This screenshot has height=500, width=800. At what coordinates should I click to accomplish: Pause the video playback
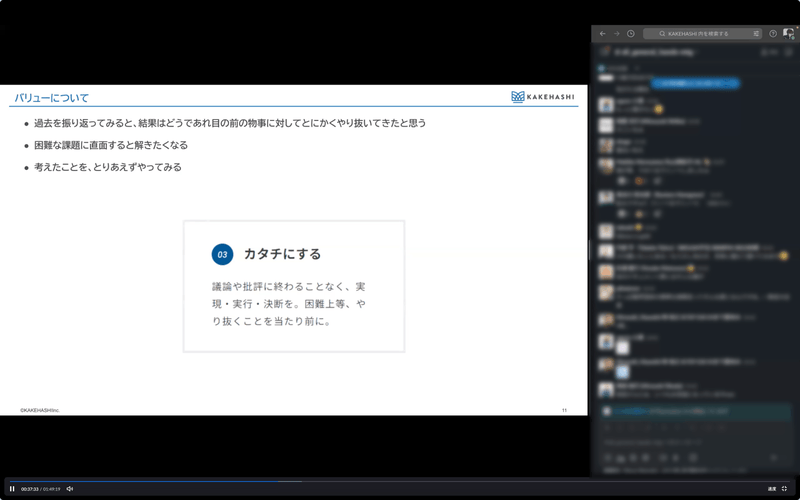(12, 489)
